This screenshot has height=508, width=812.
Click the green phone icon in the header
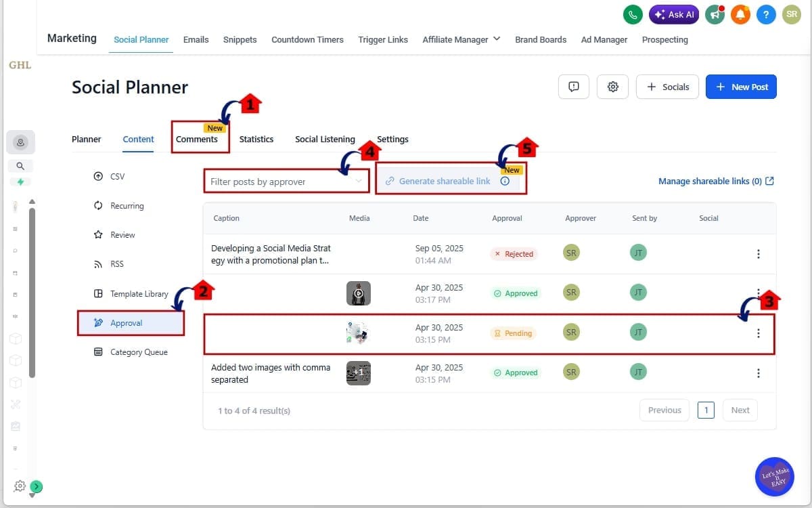tap(632, 14)
